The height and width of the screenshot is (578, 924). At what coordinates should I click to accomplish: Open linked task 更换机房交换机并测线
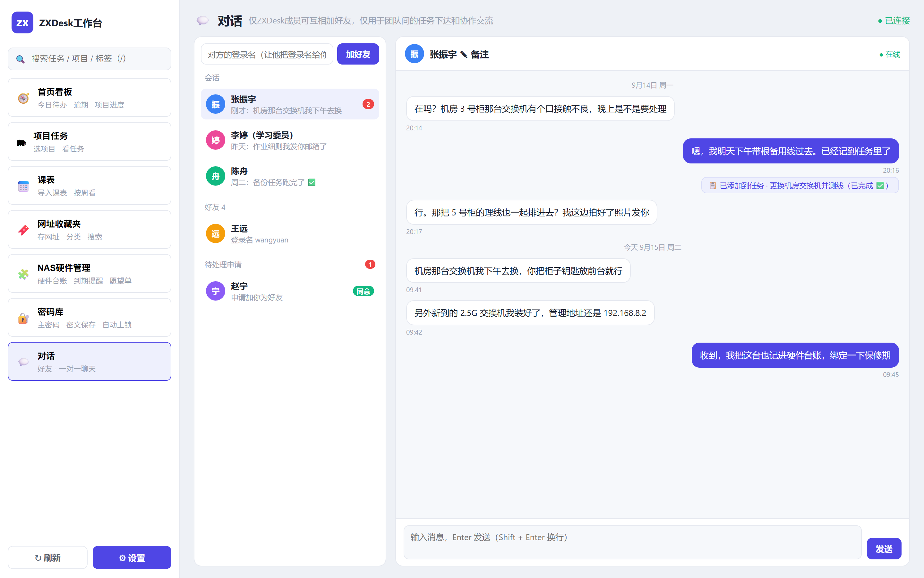coord(800,185)
